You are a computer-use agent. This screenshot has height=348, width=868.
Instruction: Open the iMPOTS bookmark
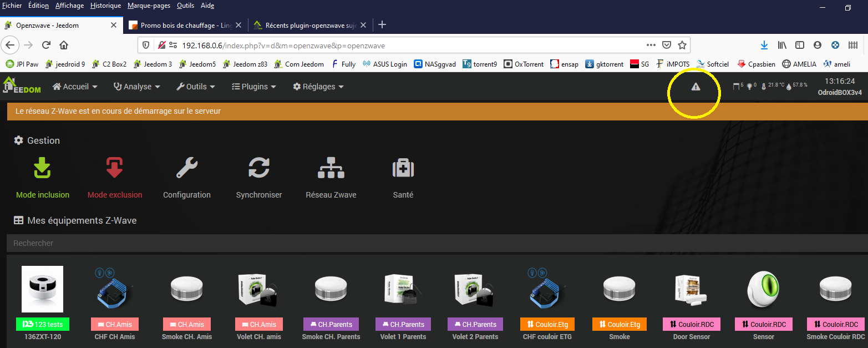point(672,64)
